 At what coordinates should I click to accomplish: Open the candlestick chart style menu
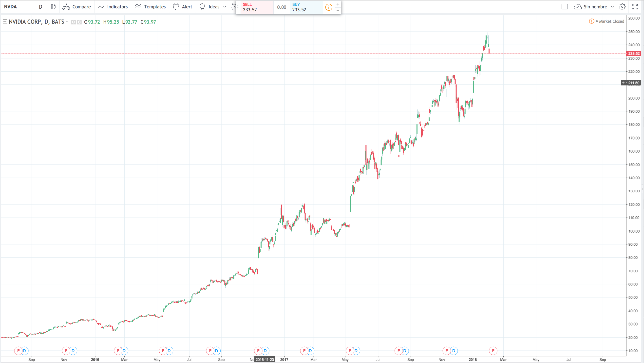coord(53,7)
